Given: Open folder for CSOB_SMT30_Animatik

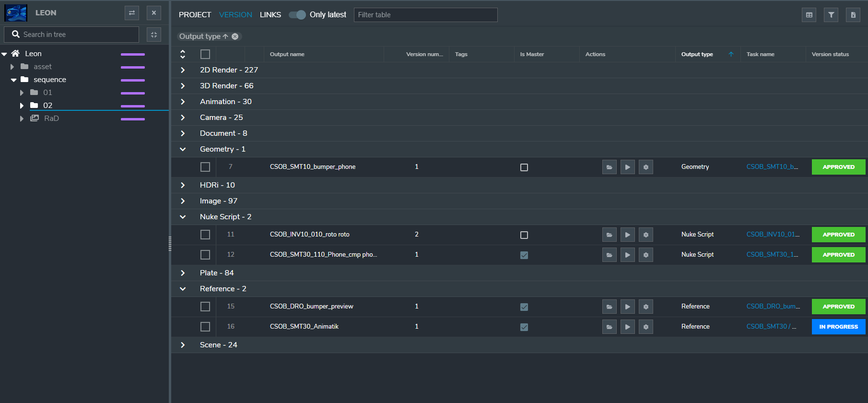Looking at the screenshot, I should [610, 327].
